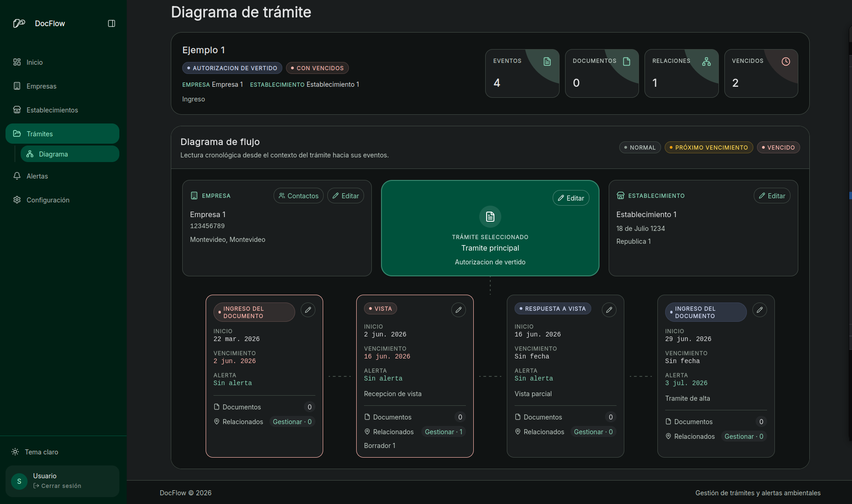Click the Respuesta a vista badge
The width and height of the screenshot is (852, 504).
click(553, 308)
